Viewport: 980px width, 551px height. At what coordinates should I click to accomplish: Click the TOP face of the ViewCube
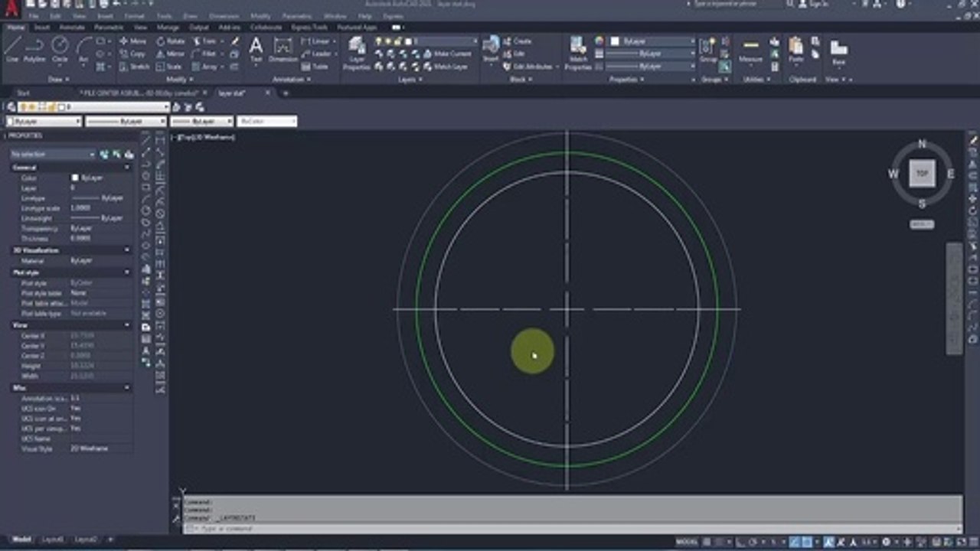coord(922,174)
